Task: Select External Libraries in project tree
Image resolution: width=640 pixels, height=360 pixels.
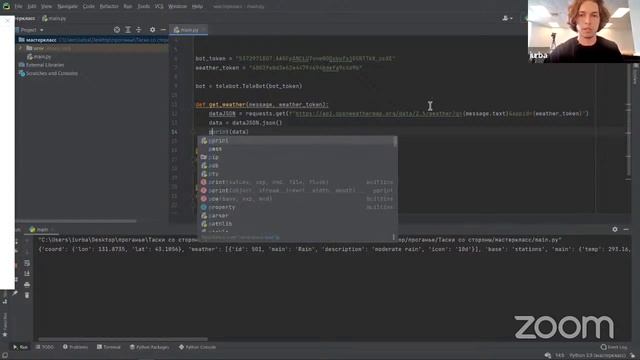Action: [41, 65]
